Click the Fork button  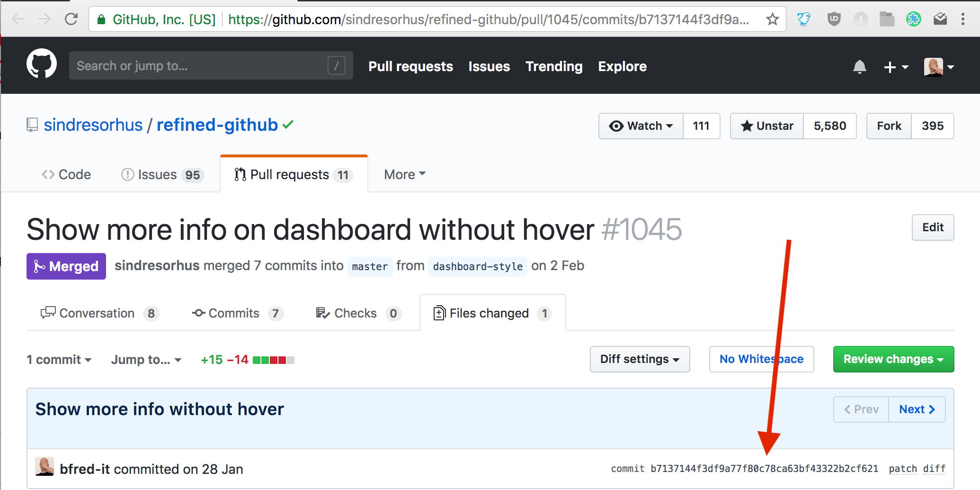click(889, 126)
